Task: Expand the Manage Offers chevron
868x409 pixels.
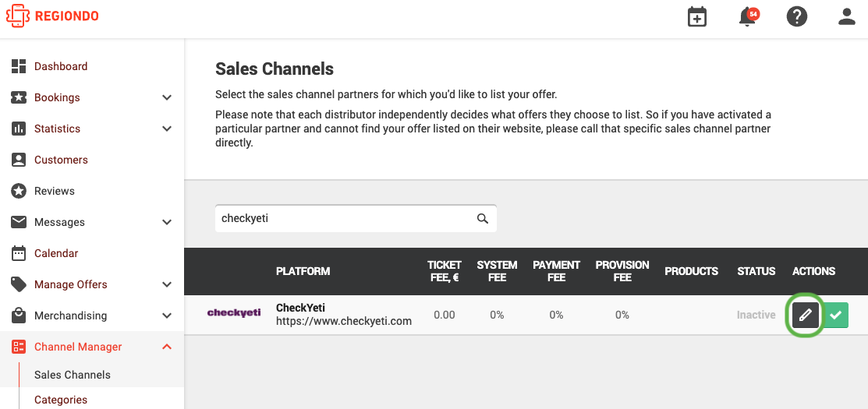Action: point(167,284)
